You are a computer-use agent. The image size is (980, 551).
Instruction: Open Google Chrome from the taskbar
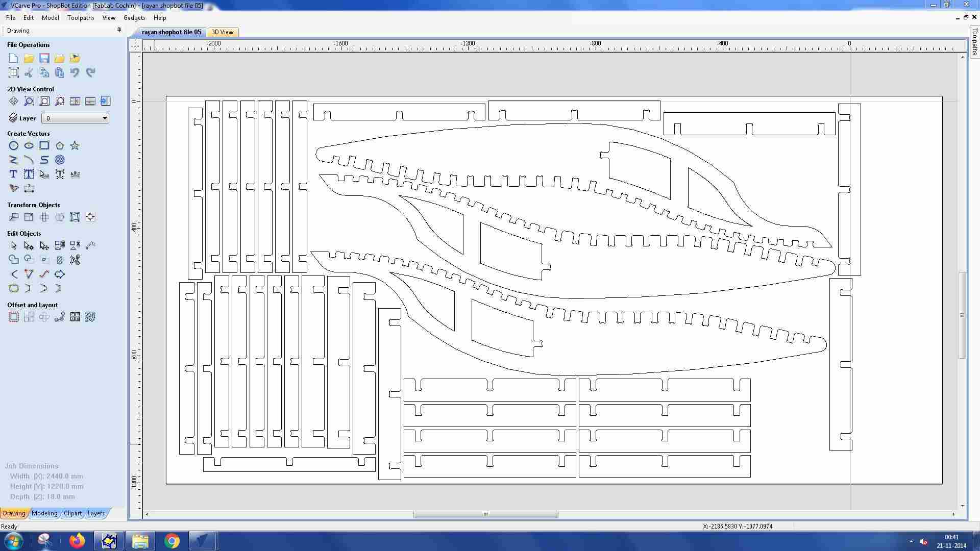click(172, 541)
